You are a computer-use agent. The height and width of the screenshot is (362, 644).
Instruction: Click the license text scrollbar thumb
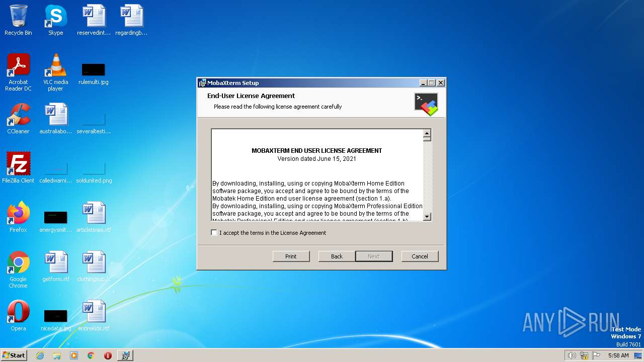(x=427, y=139)
